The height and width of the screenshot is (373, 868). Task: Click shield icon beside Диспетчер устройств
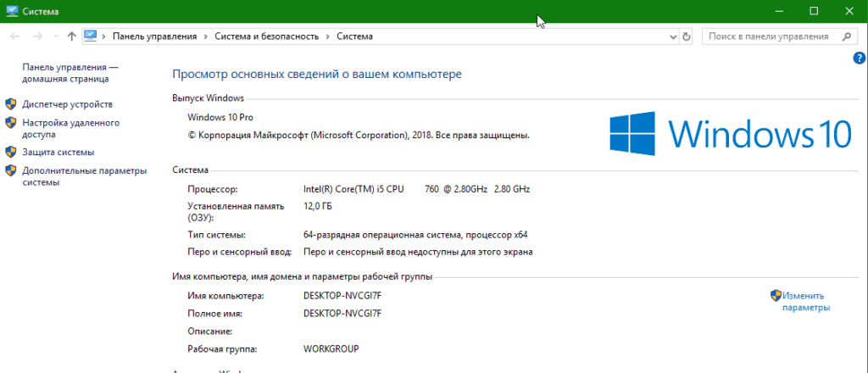coord(11,104)
